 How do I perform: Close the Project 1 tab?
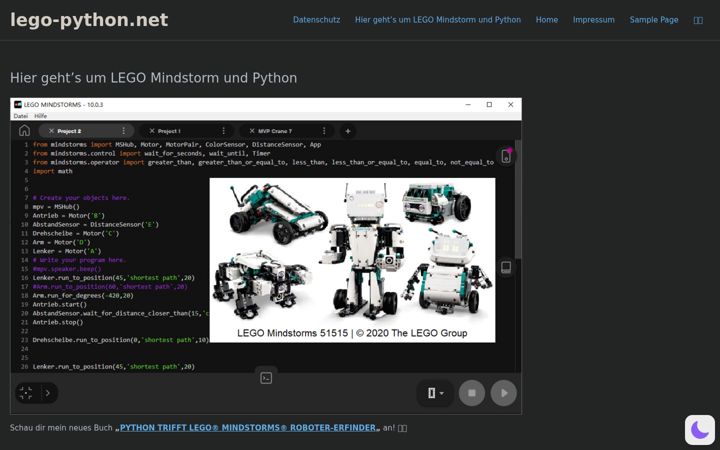[152, 131]
